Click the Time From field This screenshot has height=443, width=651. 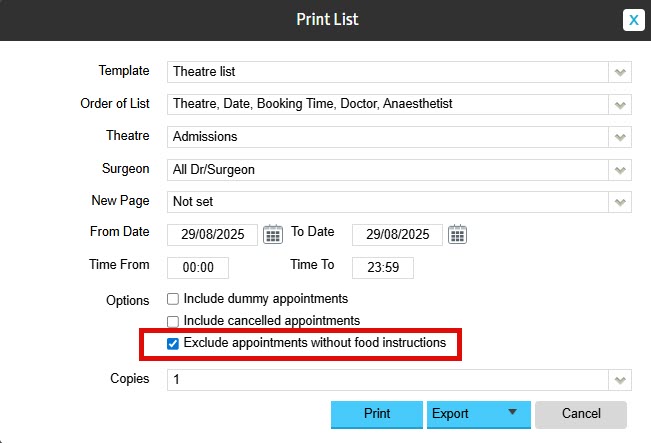pyautogui.click(x=198, y=267)
